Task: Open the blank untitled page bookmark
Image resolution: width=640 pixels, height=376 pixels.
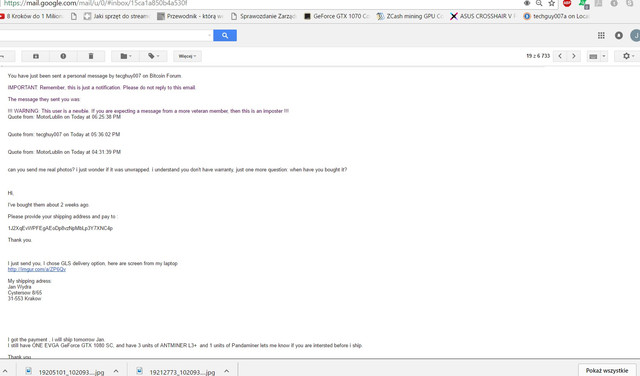Action: click(74, 16)
